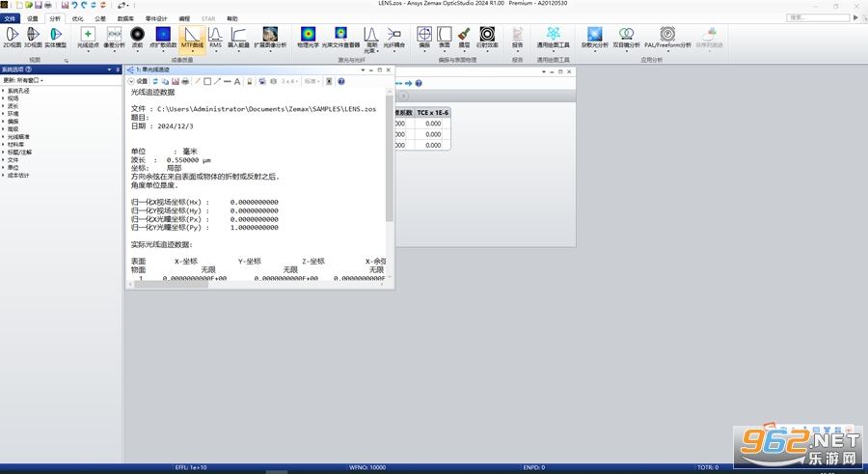The height and width of the screenshot is (474, 868).
Task: Open the 光线迹点 ray analysis tool
Action: point(88,39)
